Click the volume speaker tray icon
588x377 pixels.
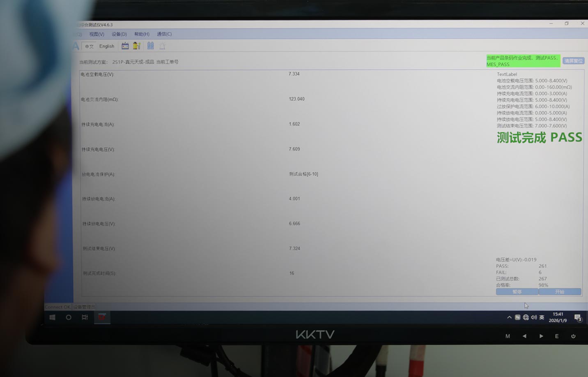tap(534, 317)
